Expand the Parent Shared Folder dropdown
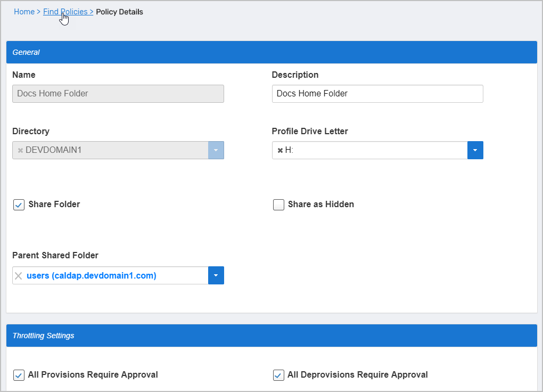543x392 pixels. click(216, 275)
